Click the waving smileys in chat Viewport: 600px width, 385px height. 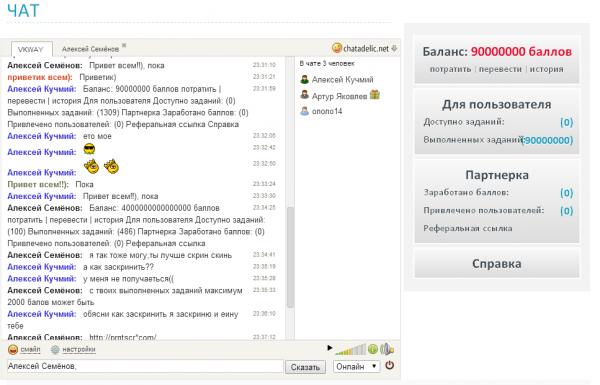(x=101, y=166)
